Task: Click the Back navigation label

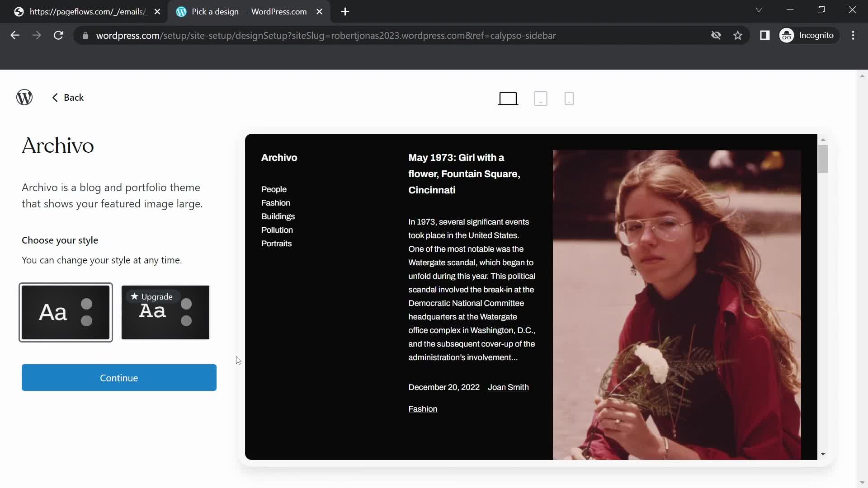Action: 74,97
